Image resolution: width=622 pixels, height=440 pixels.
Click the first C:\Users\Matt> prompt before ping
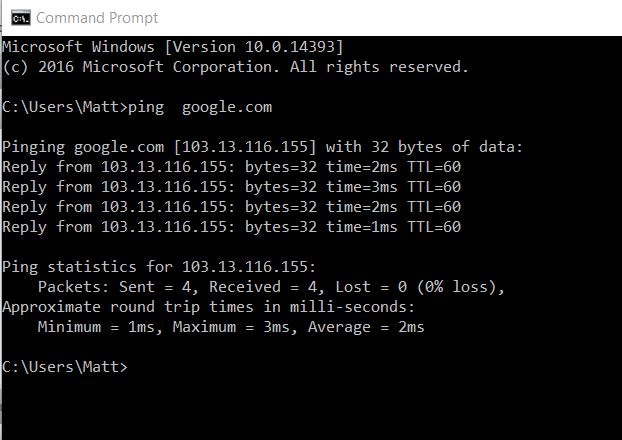[x=64, y=107]
